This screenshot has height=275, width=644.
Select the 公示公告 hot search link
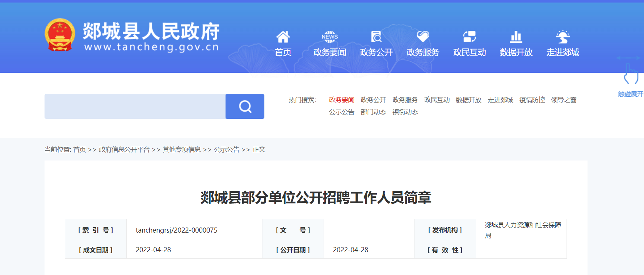pos(341,112)
